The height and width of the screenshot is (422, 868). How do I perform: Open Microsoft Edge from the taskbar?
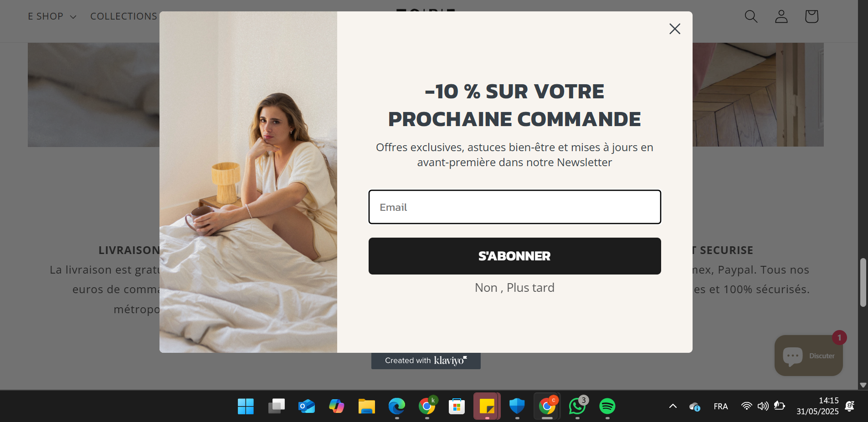coord(396,406)
